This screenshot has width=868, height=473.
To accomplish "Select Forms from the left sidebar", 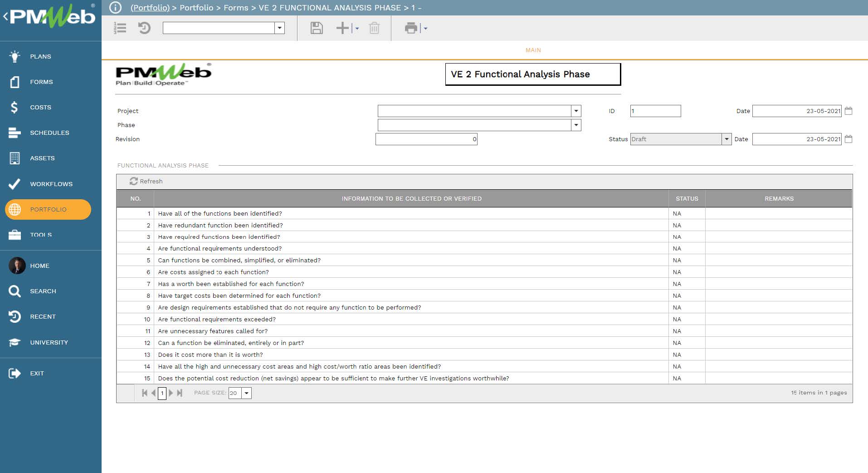I will [41, 82].
